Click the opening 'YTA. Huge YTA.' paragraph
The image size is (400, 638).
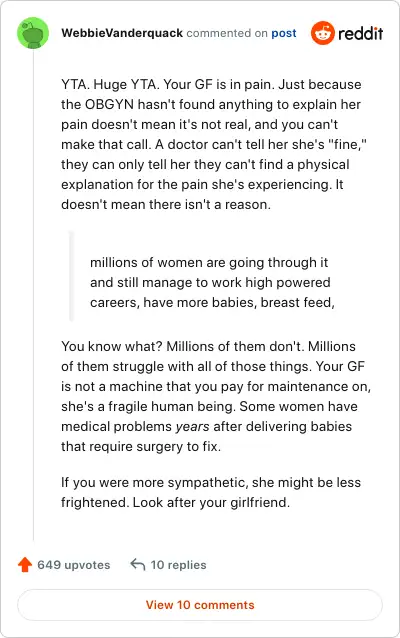pyautogui.click(x=214, y=144)
